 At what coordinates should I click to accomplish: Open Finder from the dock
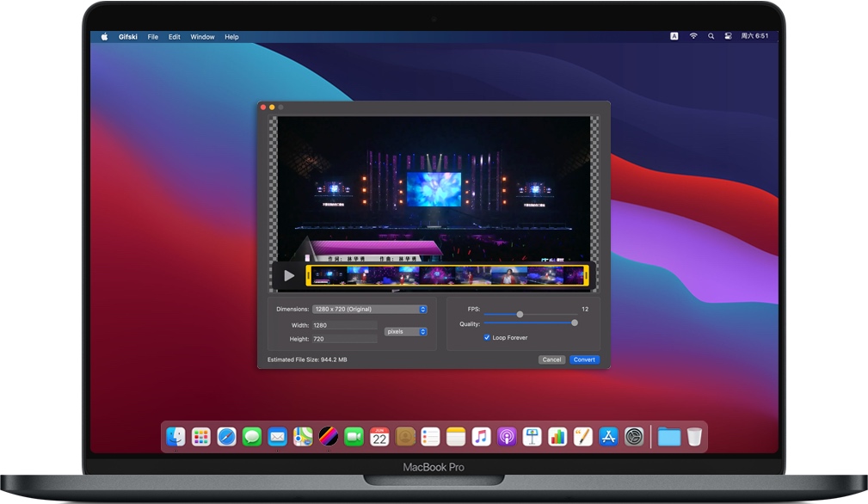coord(176,437)
